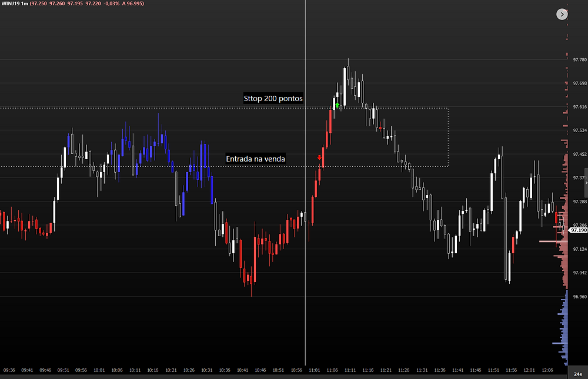Click the 10:46 time axis label
The width and height of the screenshot is (588, 379).
click(x=260, y=370)
